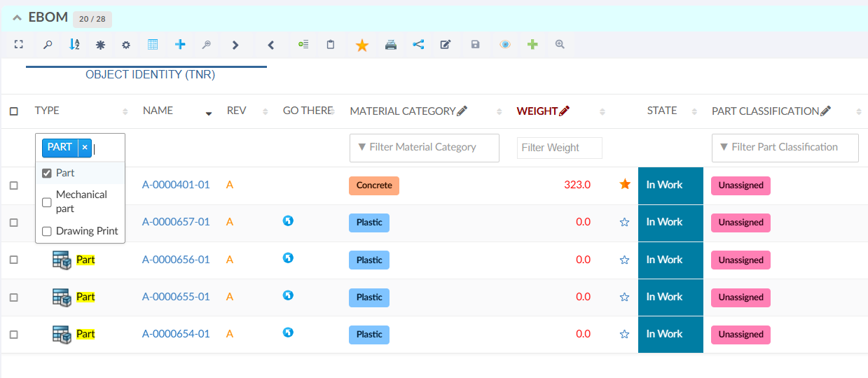Image resolution: width=868 pixels, height=378 pixels.
Task: Check the Mechanical part option
Action: pos(47,202)
